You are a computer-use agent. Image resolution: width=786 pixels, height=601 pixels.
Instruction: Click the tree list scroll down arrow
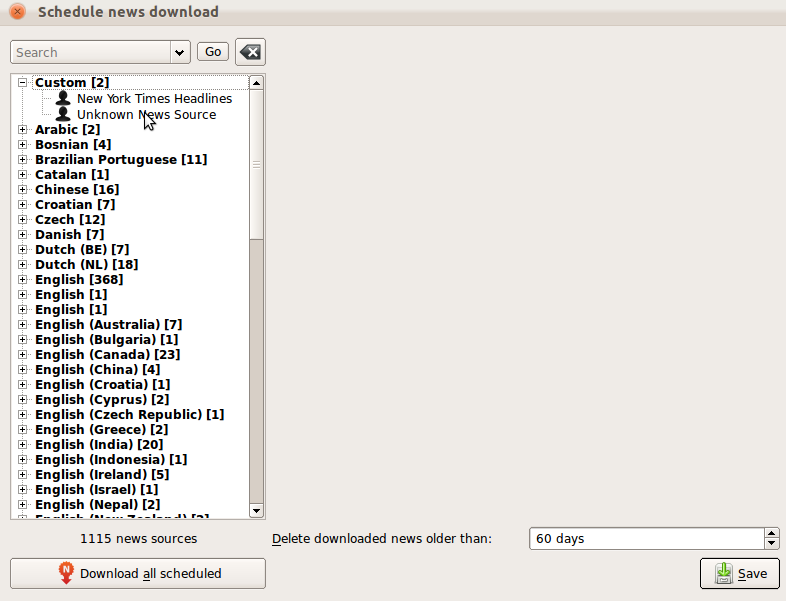point(256,511)
